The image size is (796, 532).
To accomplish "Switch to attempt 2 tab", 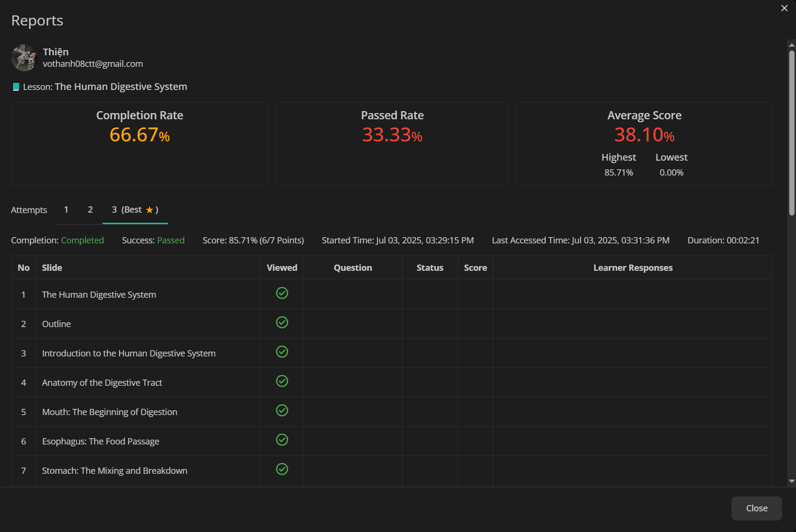I will point(90,210).
